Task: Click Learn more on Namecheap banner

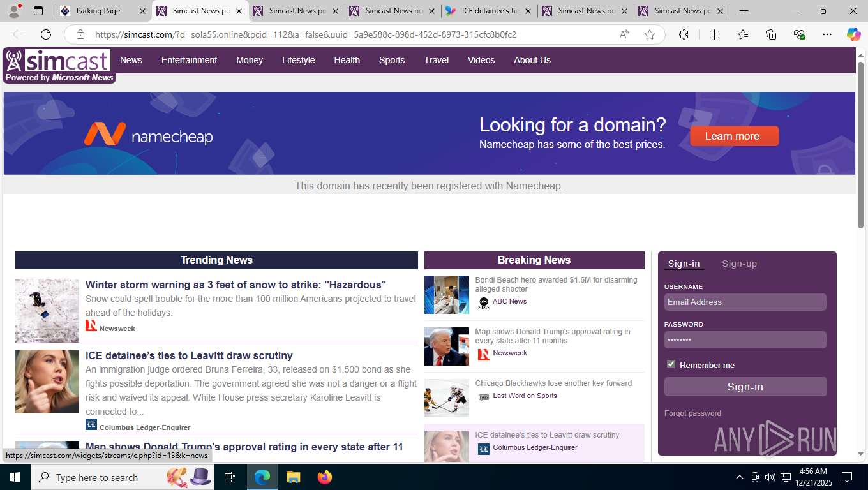Action: coord(734,136)
